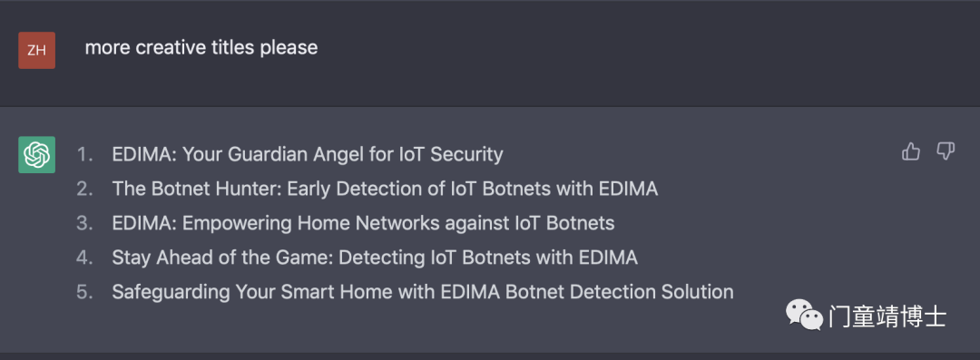
Task: Select the title starting 'The Botnet Hunter'
Action: 385,189
